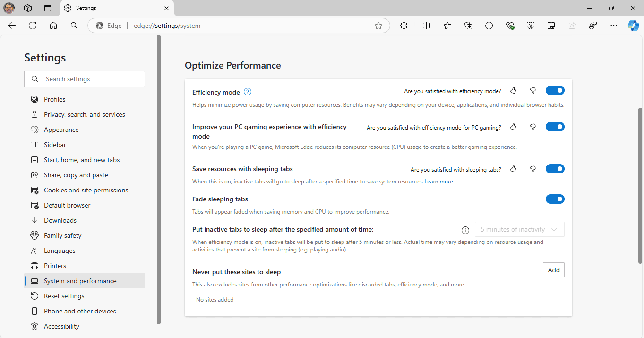Open Downloads settings
The width and height of the screenshot is (644, 338).
click(85, 220)
